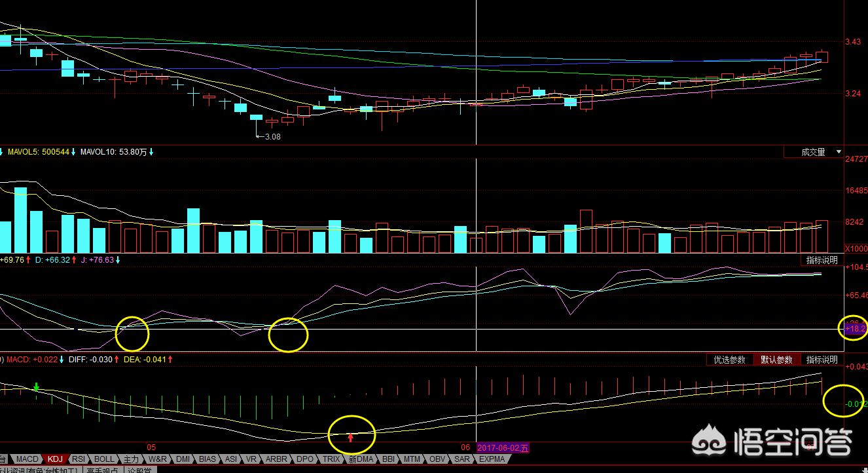Screen dimensions: 868x473
Task: Switch to the MACD indicator tab
Action: (27, 459)
